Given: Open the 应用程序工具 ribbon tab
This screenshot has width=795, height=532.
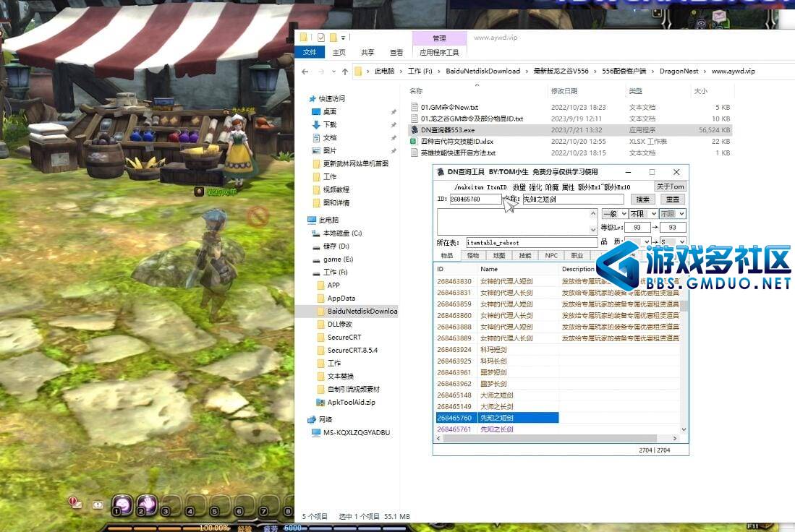Looking at the screenshot, I should click(439, 52).
